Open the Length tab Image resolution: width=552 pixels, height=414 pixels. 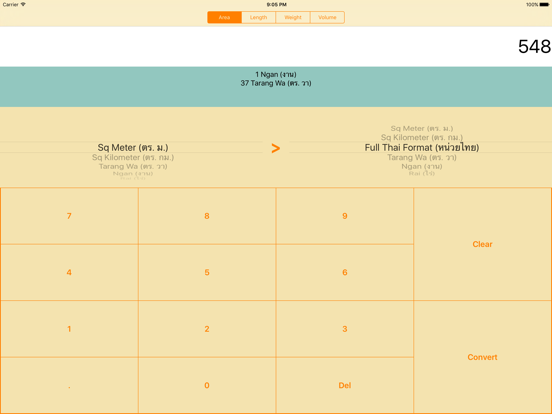coord(258,17)
